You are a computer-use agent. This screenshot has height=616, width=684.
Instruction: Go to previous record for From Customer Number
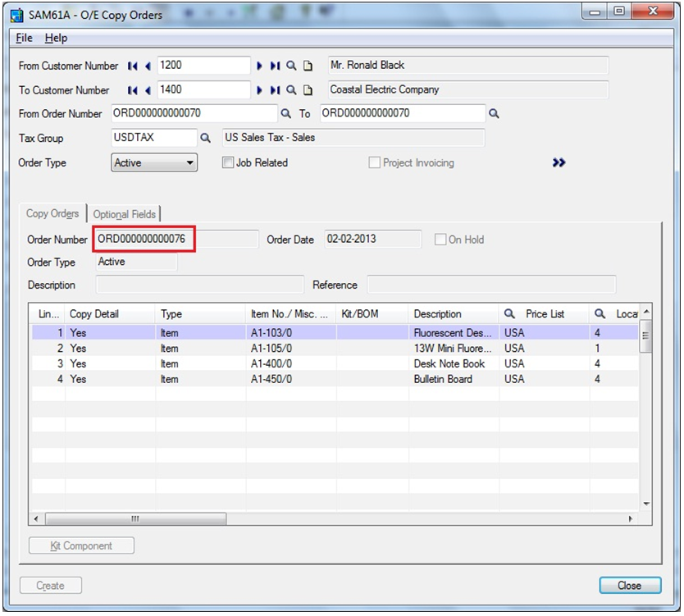pyautogui.click(x=148, y=66)
